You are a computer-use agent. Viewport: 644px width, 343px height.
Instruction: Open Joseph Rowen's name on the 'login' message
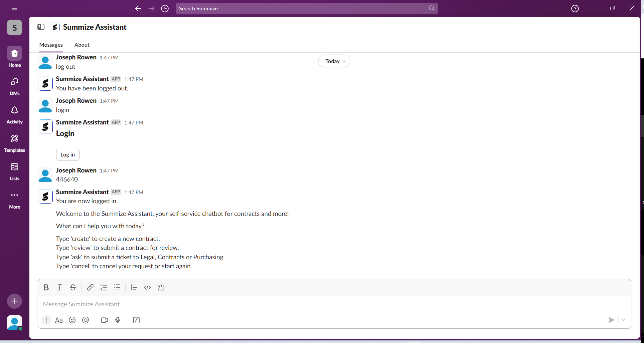[x=76, y=101]
